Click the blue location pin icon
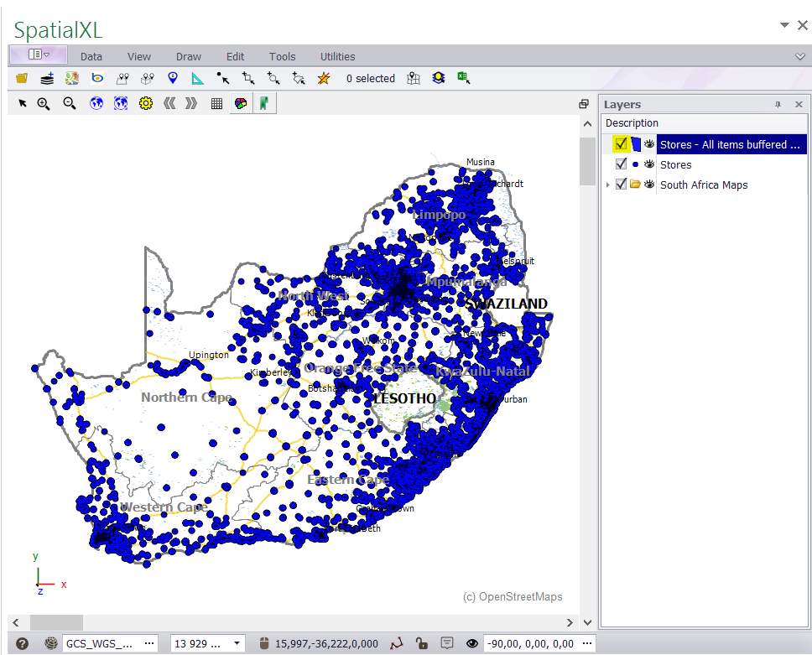812x655 pixels. (x=173, y=79)
